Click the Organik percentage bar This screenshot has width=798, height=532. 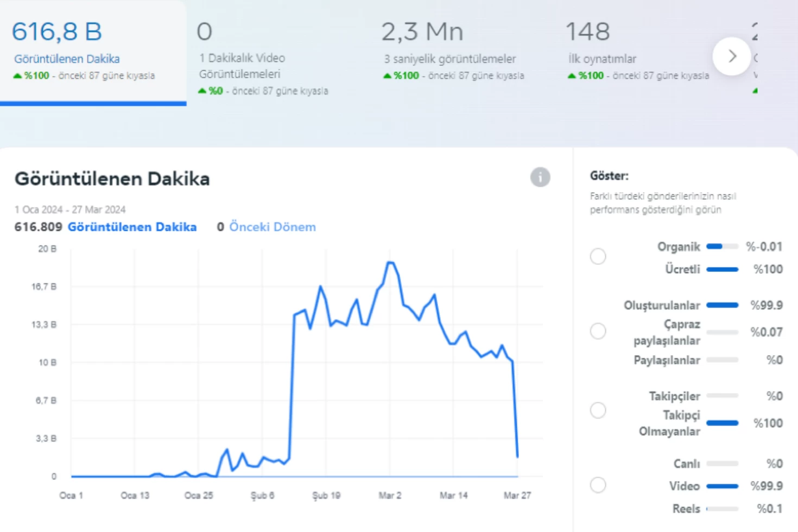722,247
